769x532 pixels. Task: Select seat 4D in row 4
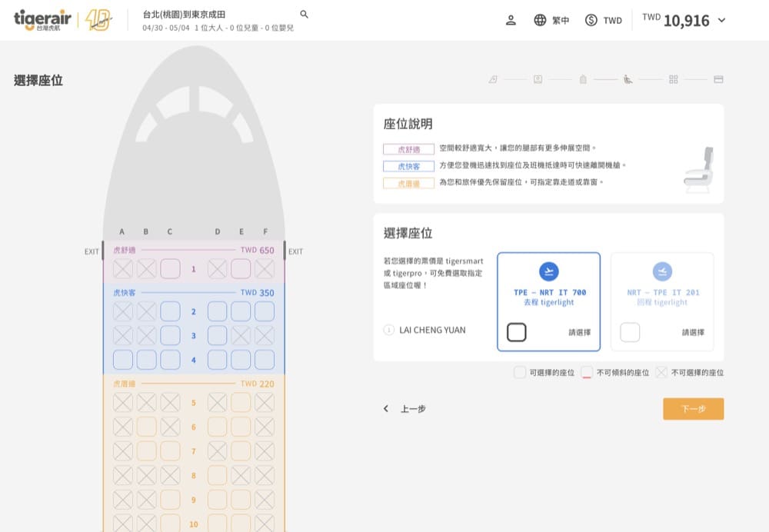(x=218, y=360)
